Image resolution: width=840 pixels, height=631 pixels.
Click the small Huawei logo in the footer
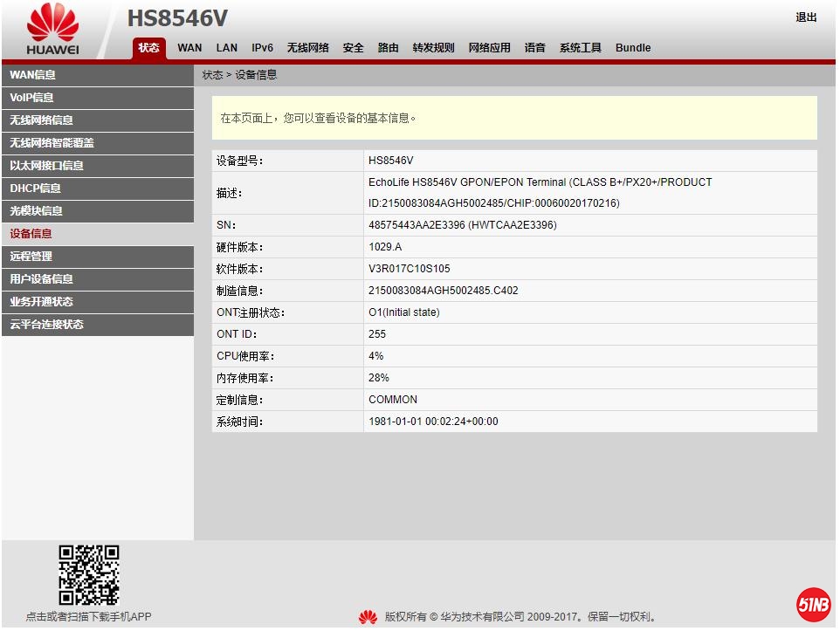pos(368,617)
